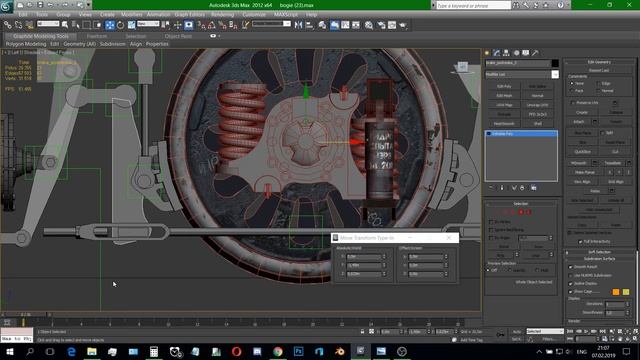
Task: Select the None constraint radio button
Action: [572, 83]
